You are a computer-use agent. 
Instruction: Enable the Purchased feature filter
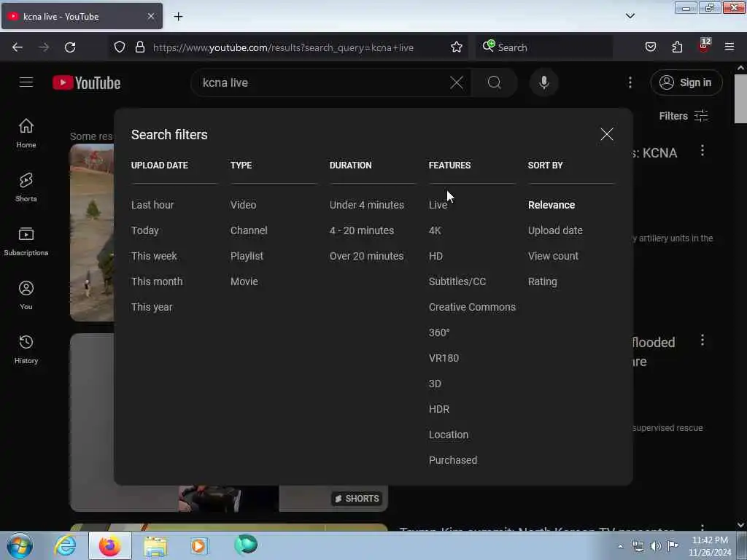tap(452, 460)
